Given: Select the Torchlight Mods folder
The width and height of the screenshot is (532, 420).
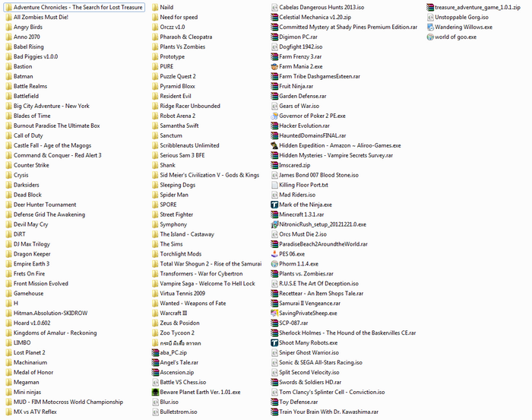Looking at the screenshot, I should 181,254.
